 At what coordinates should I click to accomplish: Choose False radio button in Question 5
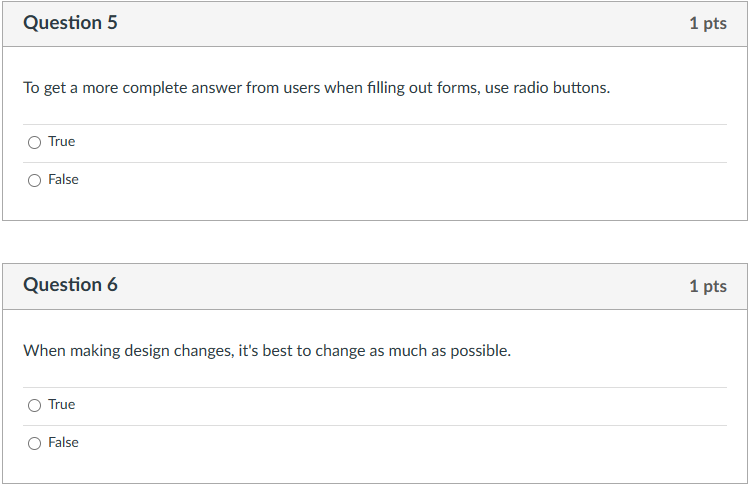pyautogui.click(x=34, y=180)
